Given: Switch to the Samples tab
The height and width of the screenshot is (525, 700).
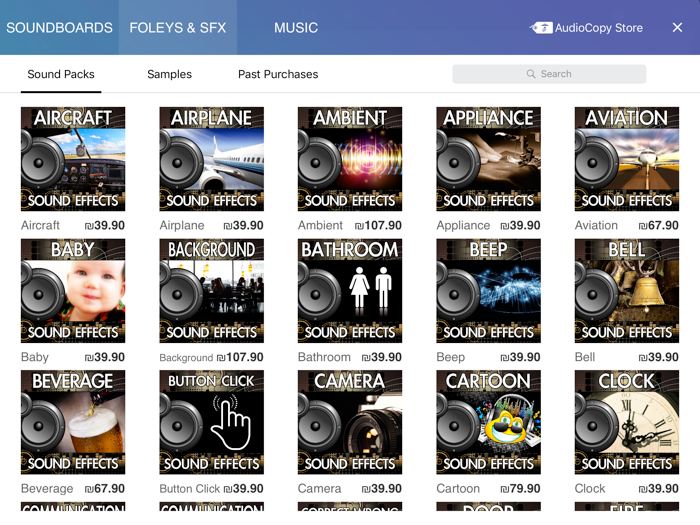Looking at the screenshot, I should [x=170, y=74].
